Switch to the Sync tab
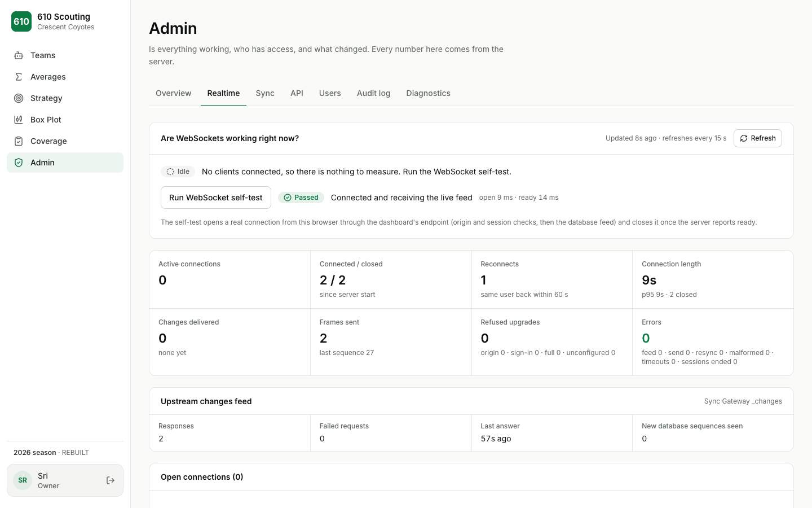 pos(265,93)
